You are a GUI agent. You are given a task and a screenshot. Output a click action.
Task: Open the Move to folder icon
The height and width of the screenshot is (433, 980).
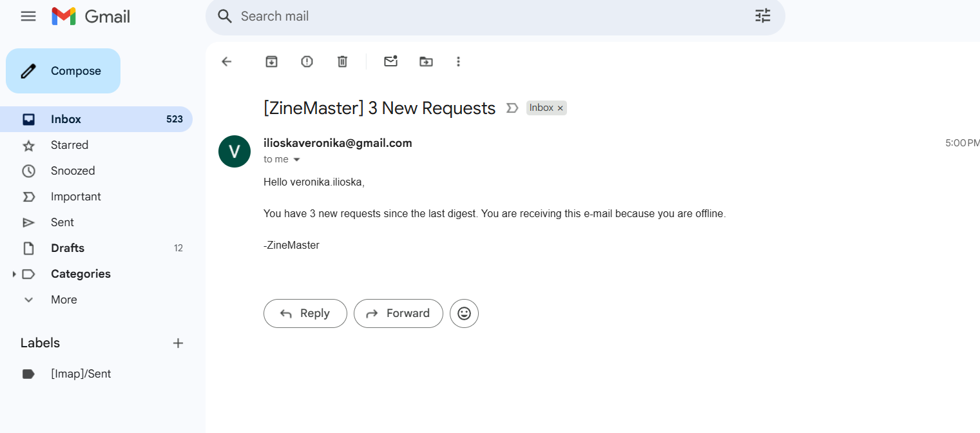pyautogui.click(x=426, y=61)
